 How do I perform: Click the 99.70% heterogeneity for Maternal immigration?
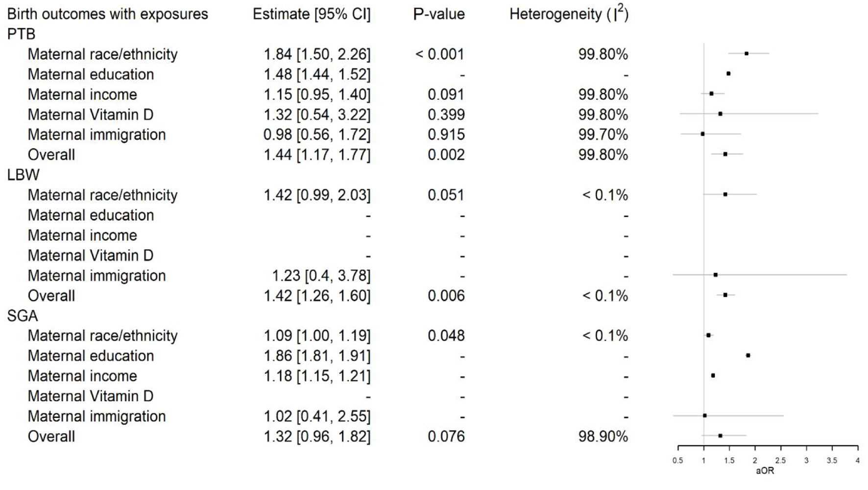(603, 135)
